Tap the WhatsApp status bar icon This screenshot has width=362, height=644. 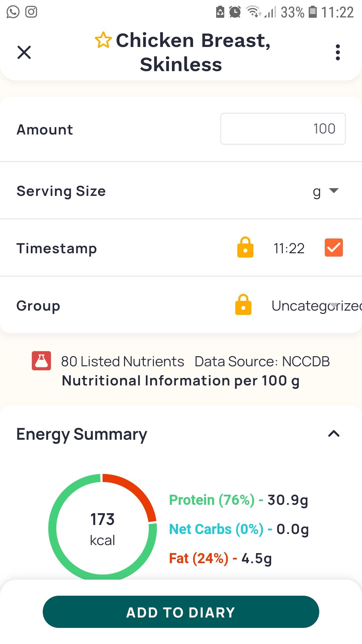pyautogui.click(x=13, y=12)
